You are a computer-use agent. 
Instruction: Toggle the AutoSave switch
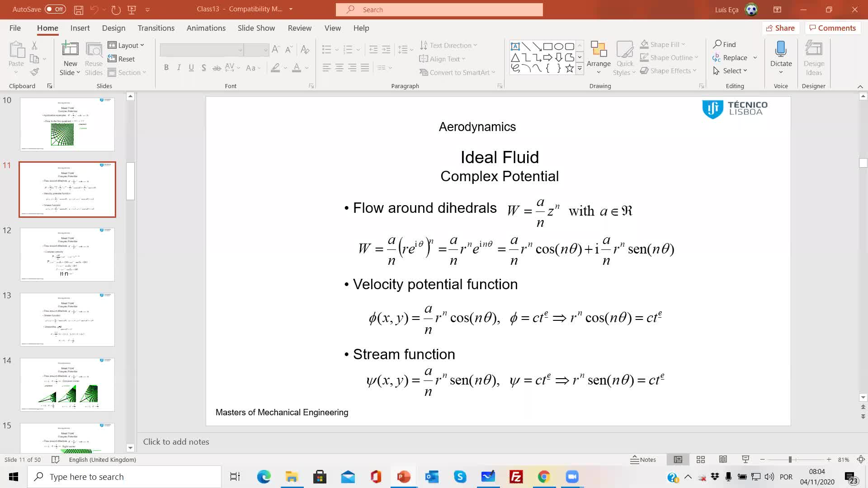click(55, 9)
